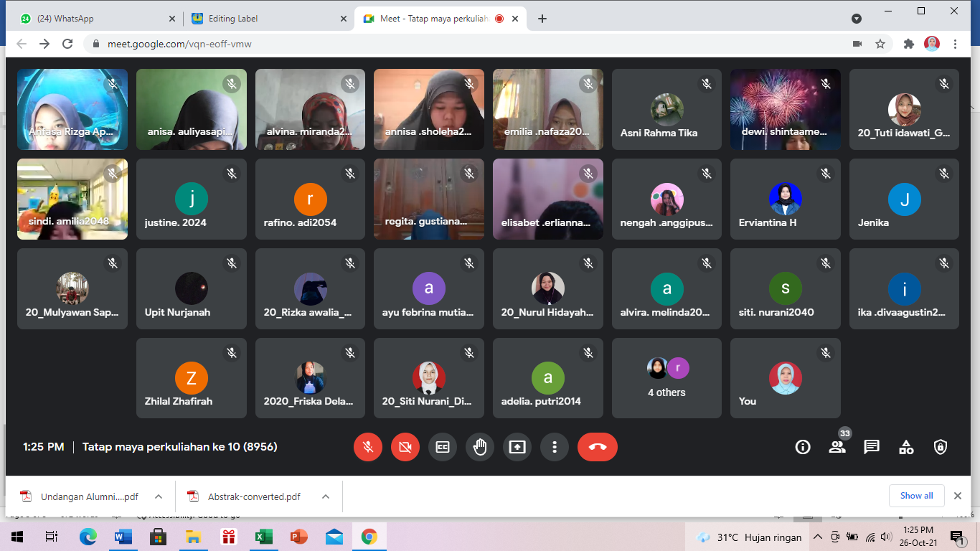Switch to the WhatsApp tab

[93, 19]
